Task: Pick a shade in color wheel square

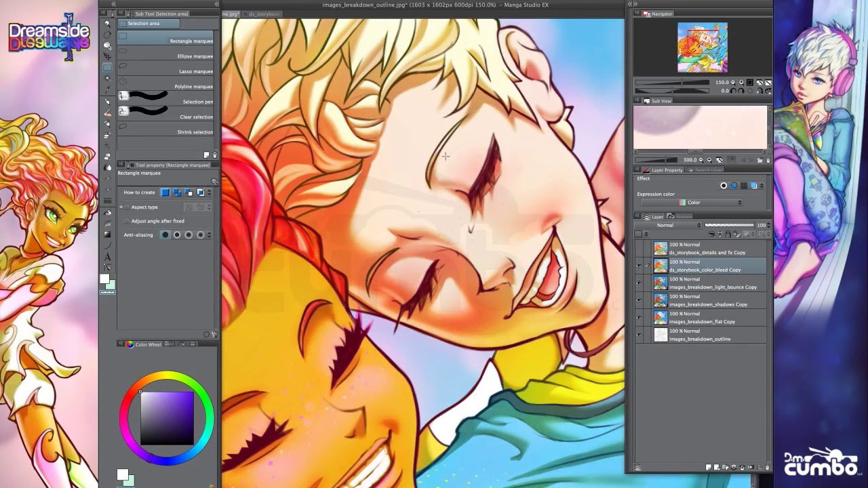Action: point(167,418)
